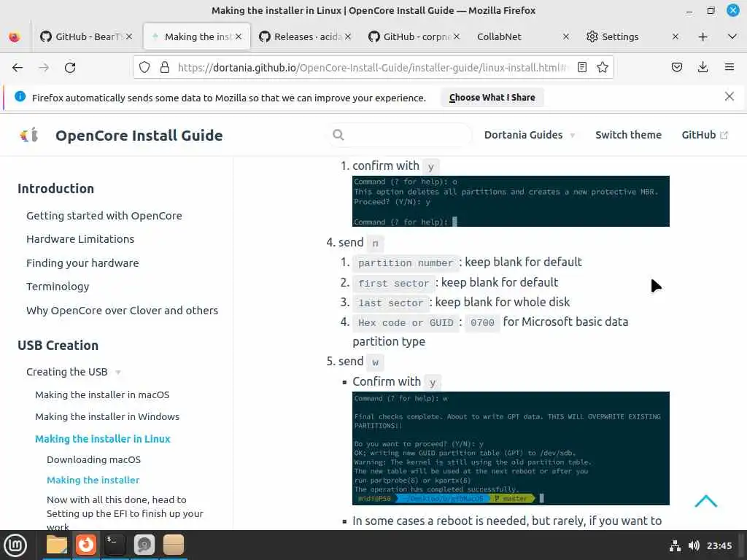Image resolution: width=747 pixels, height=560 pixels.
Task: Click the Firefox taskbar icon
Action: tap(86, 545)
